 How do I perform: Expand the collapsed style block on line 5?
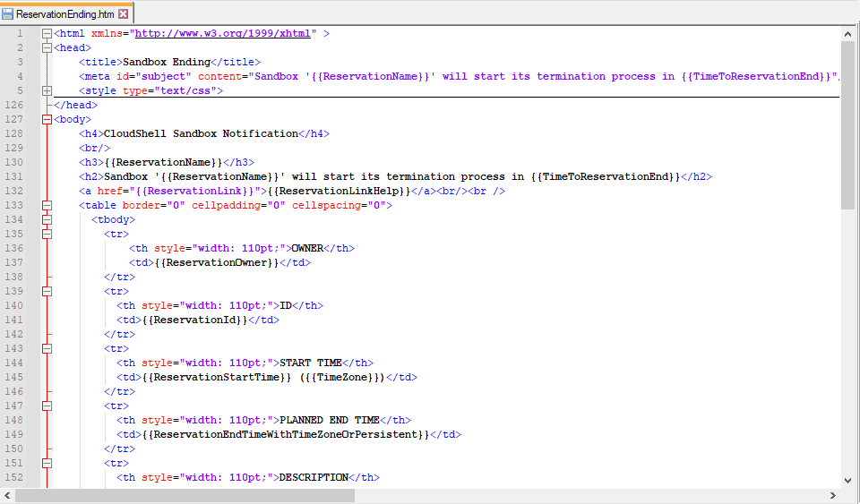tap(47, 90)
